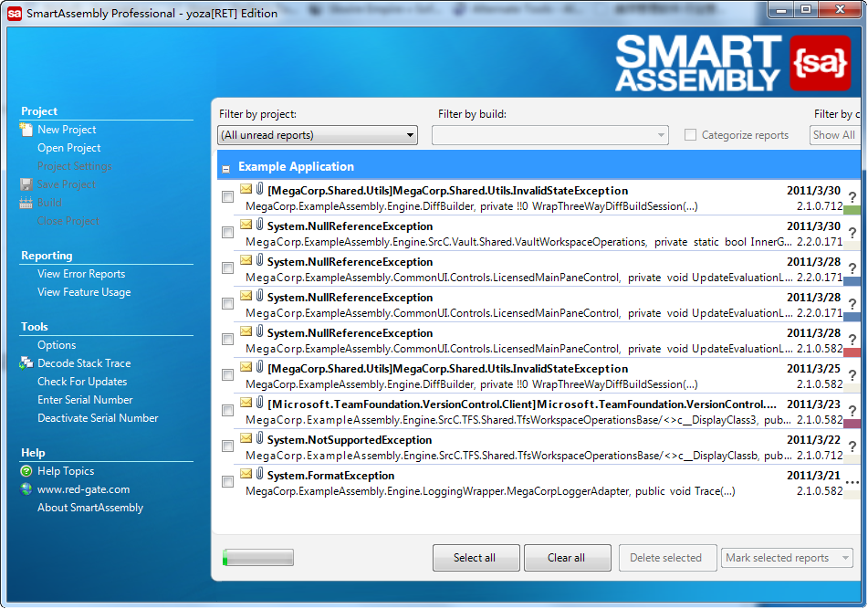Viewport: 868px width, 609px height.
Task: Collapse the Example Application group
Action: click(x=225, y=168)
